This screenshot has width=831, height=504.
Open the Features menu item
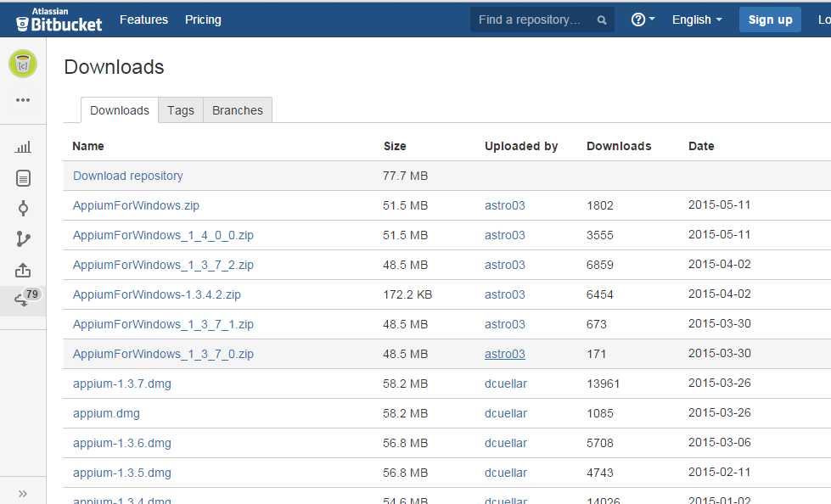pos(143,20)
